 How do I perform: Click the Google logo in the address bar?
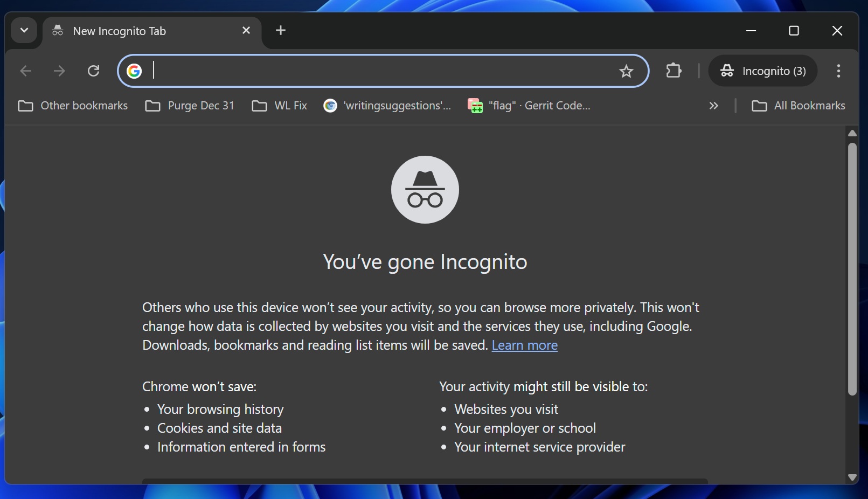[x=134, y=71]
